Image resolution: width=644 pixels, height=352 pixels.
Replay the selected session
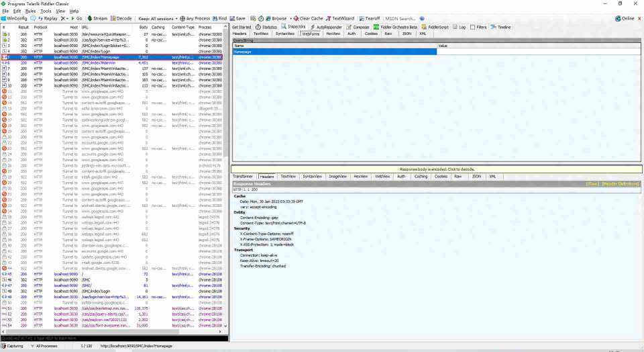(48, 19)
